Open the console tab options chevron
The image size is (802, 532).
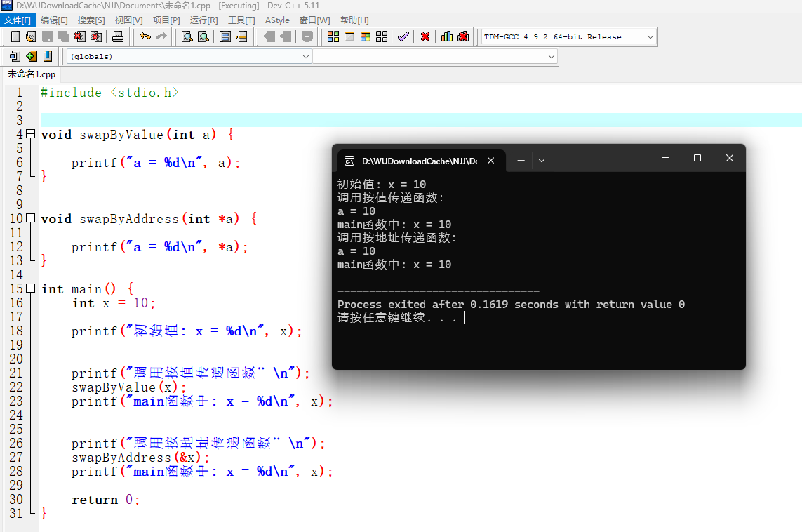[x=542, y=161]
